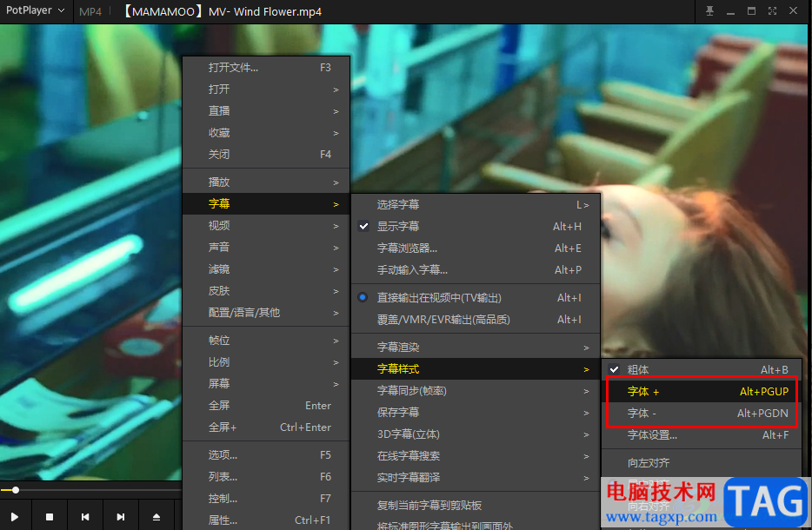The height and width of the screenshot is (530, 812).
Task: Open 3D字幕(立体) submenu
Action: [476, 434]
